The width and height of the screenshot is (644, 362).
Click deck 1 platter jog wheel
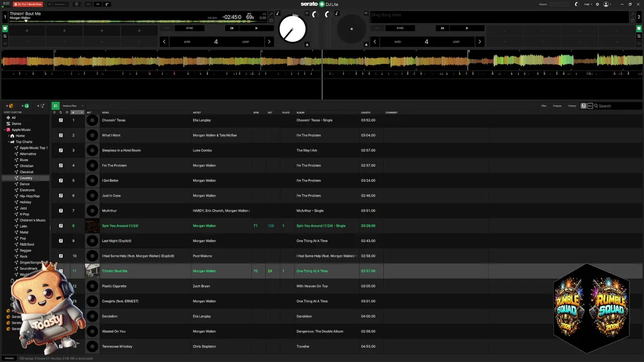coord(292,30)
